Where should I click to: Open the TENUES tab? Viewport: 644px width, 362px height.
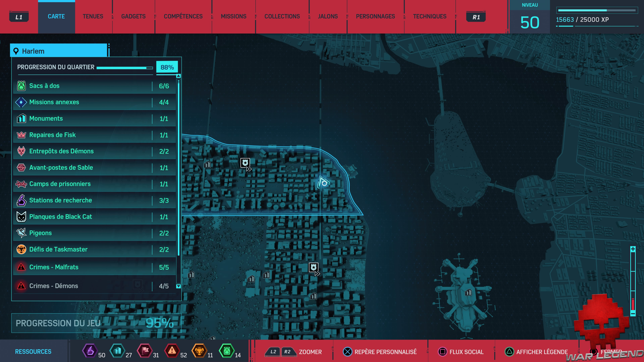pos(93,16)
